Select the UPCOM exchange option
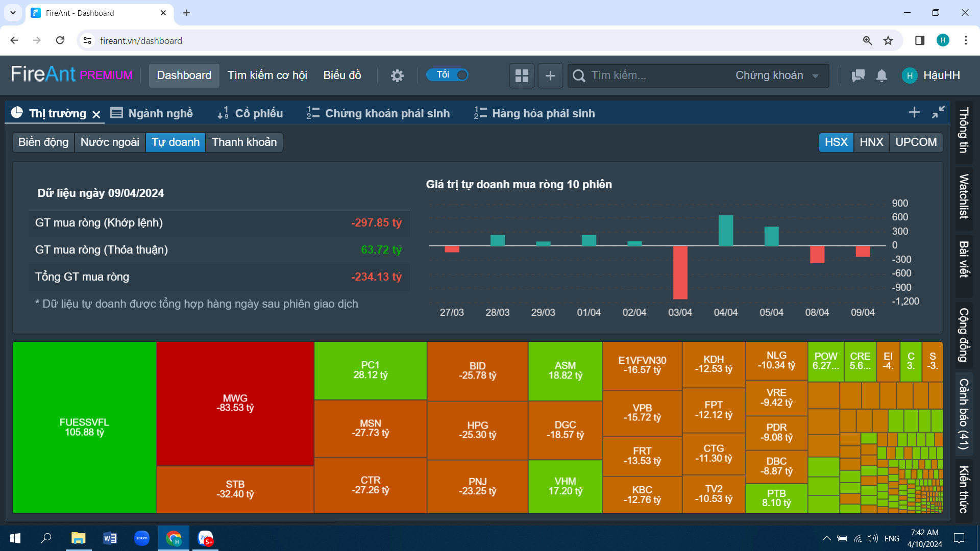 916,142
